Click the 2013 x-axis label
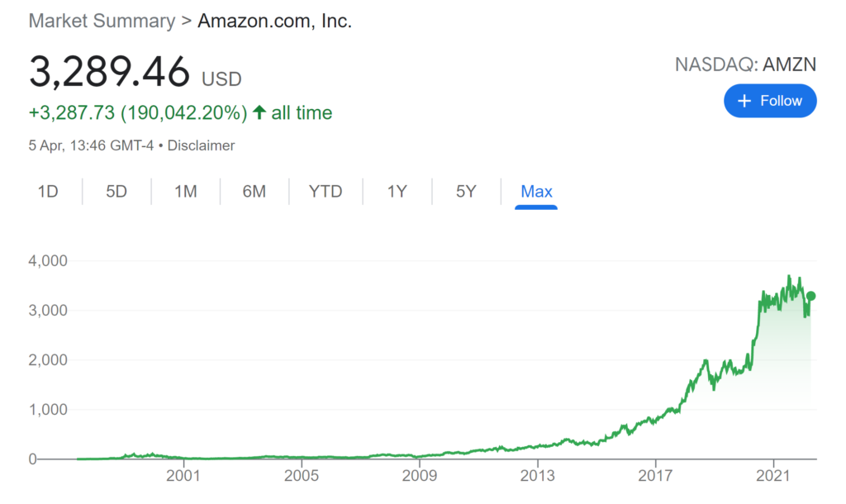 pyautogui.click(x=537, y=475)
